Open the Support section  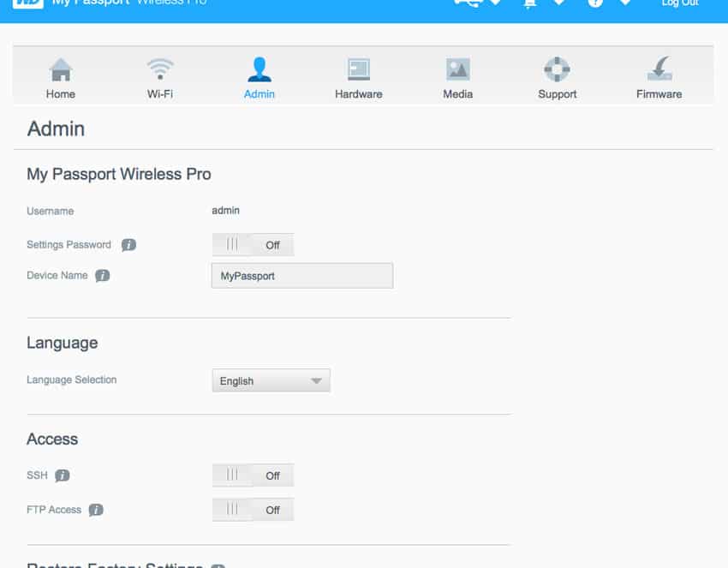pos(558,78)
